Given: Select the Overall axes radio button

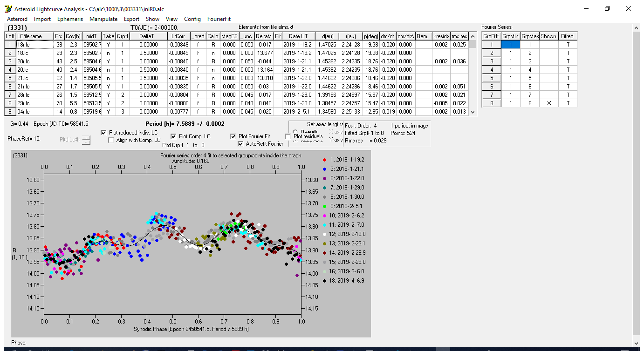Looking at the screenshot, I should [x=295, y=132].
